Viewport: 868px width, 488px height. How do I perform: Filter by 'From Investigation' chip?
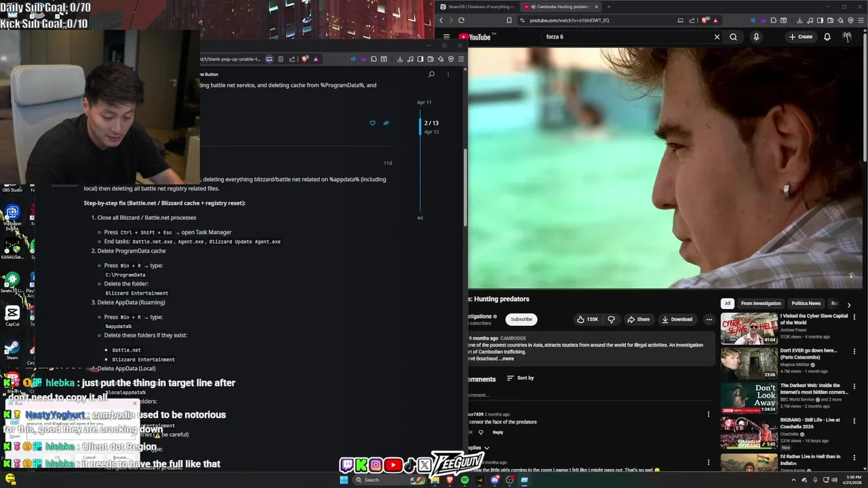(x=761, y=304)
